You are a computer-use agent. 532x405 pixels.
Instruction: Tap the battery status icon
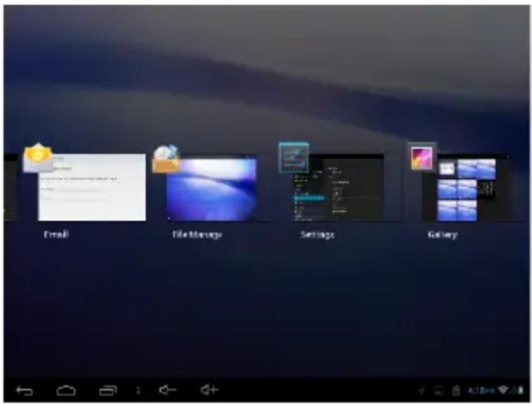[520, 390]
